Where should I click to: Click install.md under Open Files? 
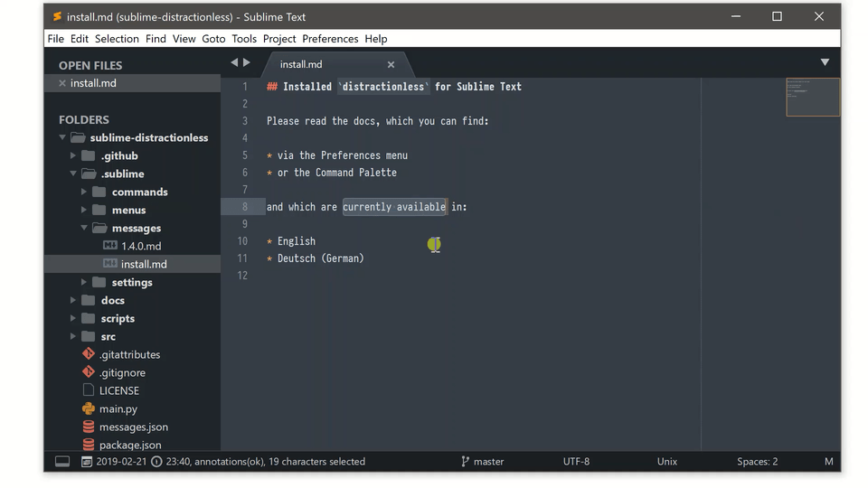[x=93, y=83]
